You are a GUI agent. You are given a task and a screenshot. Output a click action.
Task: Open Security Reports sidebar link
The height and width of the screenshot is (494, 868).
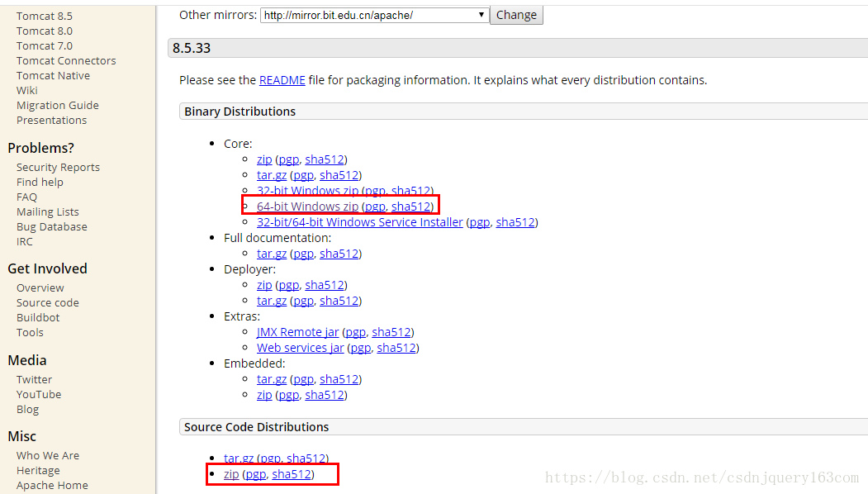click(x=58, y=167)
